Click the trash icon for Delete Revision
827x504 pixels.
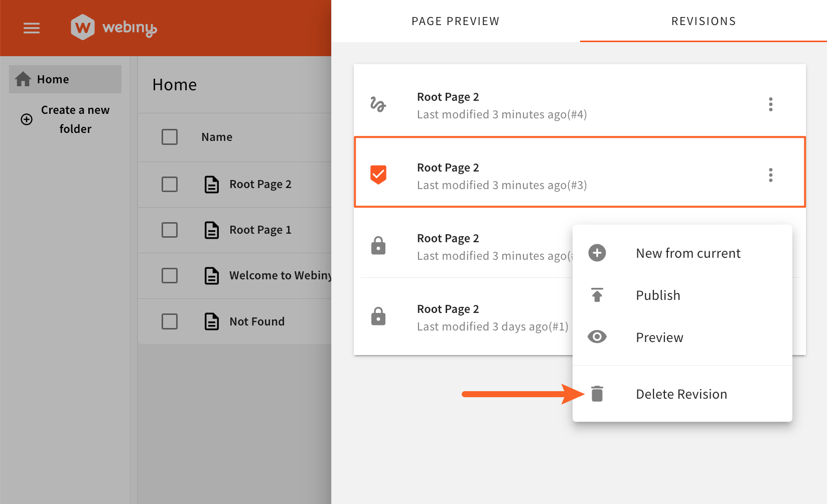[x=597, y=394]
